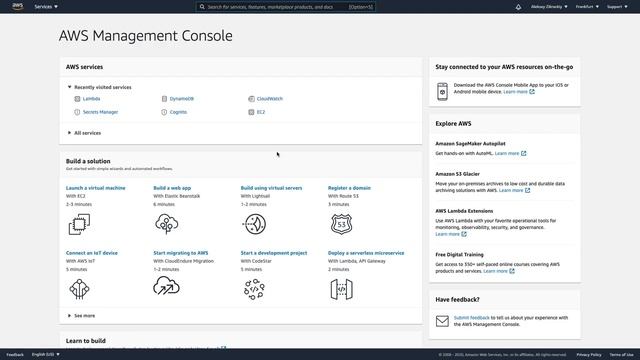Viewport: 640px width, 360px height.
Task: Click the Cognito service icon
Action: (164, 112)
